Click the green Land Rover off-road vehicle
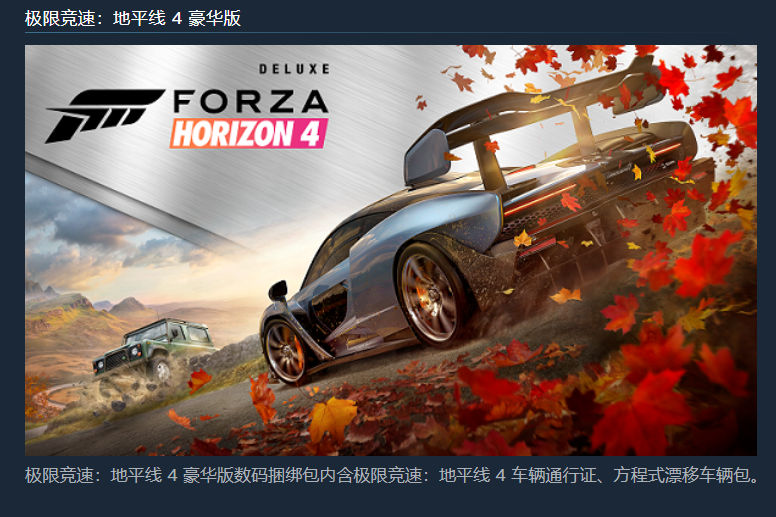Screen dimensions: 776x517 [152, 349]
